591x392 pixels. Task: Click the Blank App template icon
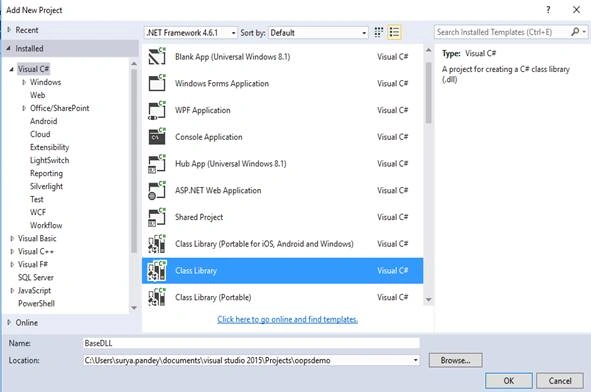[157, 56]
